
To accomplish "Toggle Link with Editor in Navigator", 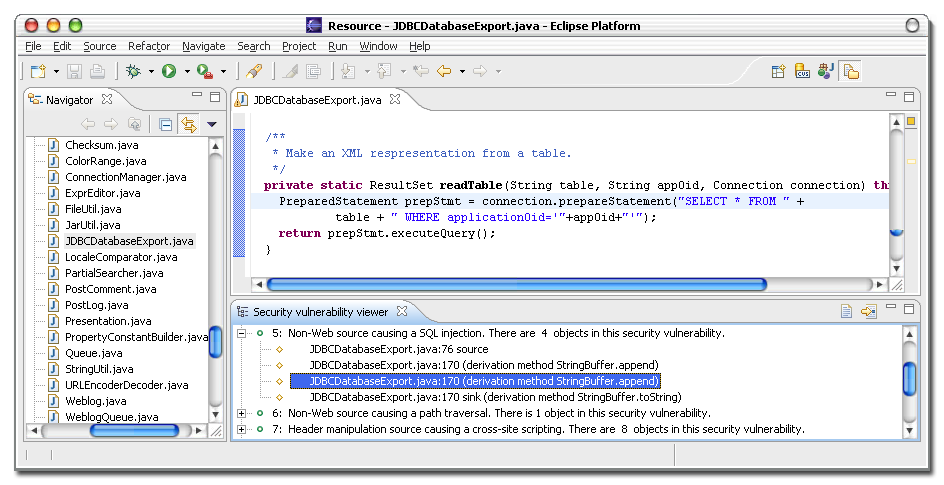I will tap(188, 124).
